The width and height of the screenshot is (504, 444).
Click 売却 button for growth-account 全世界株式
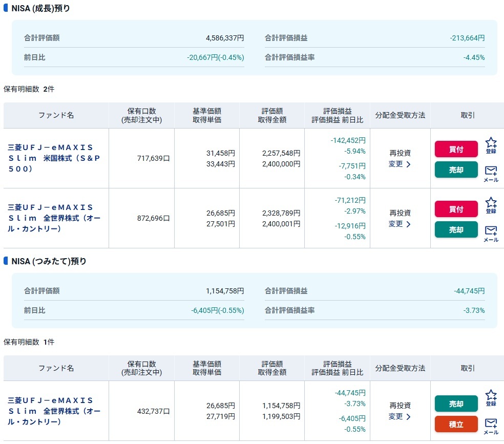pos(456,230)
